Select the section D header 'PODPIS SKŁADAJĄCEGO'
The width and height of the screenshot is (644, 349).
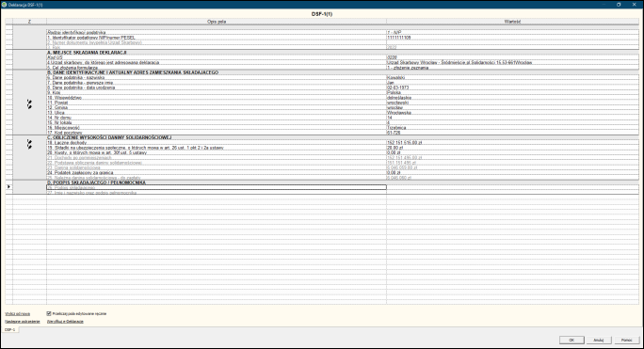[97, 182]
